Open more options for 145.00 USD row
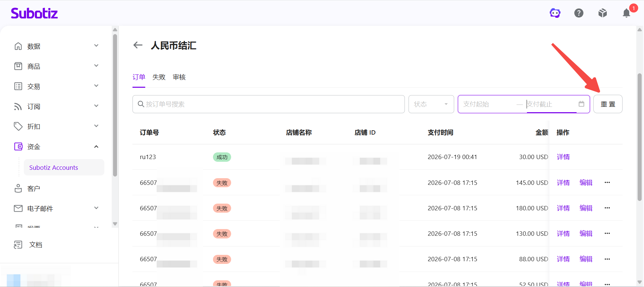 point(607,183)
